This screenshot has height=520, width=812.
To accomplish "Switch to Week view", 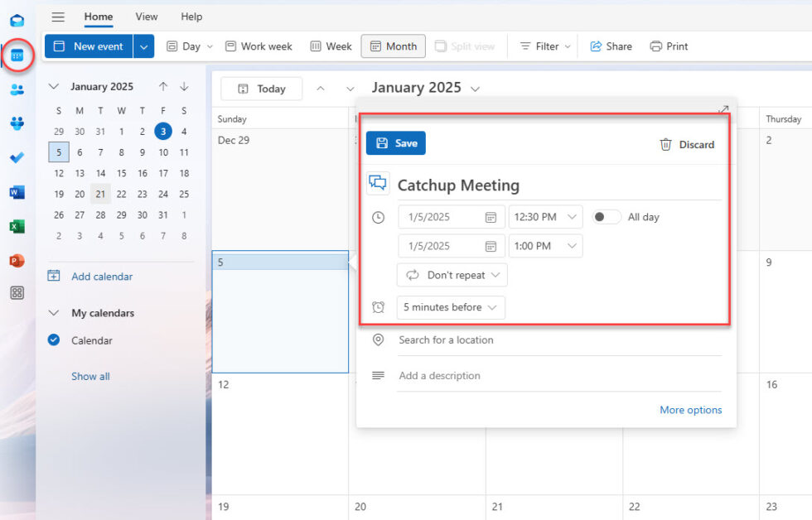I will click(331, 46).
